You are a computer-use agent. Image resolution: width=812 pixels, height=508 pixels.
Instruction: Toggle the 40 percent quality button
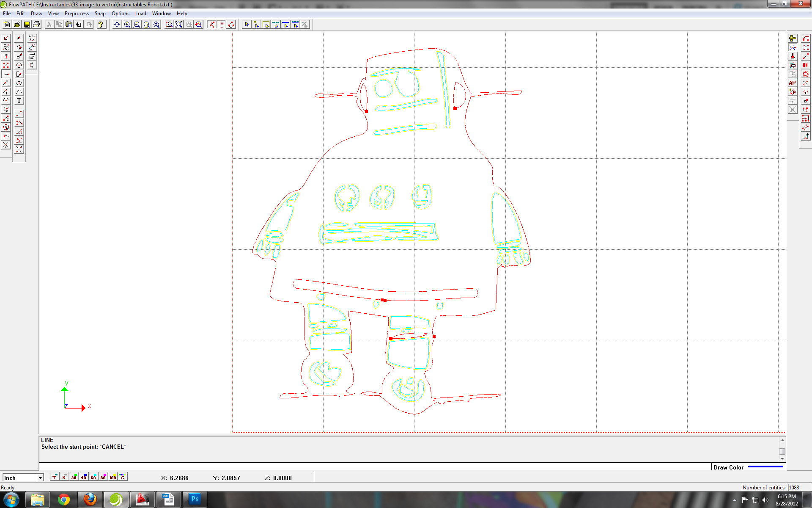[83, 477]
